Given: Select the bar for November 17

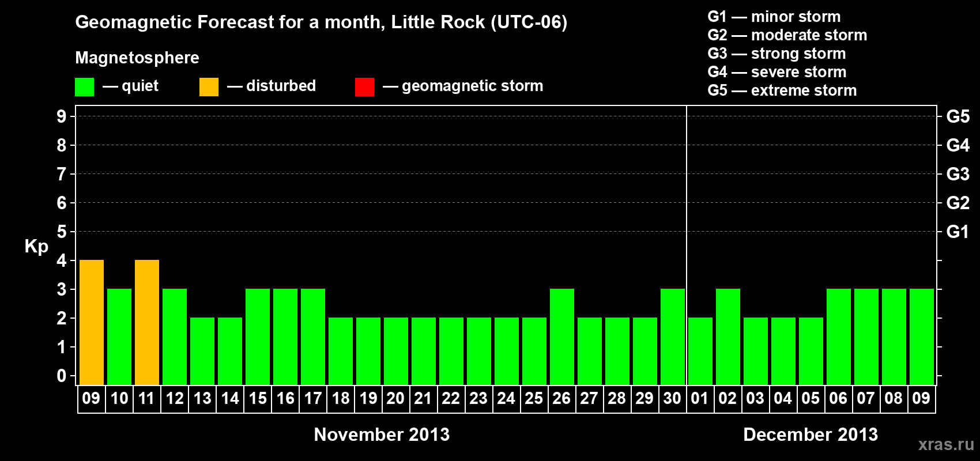Looking at the screenshot, I should pyautogui.click(x=313, y=337).
